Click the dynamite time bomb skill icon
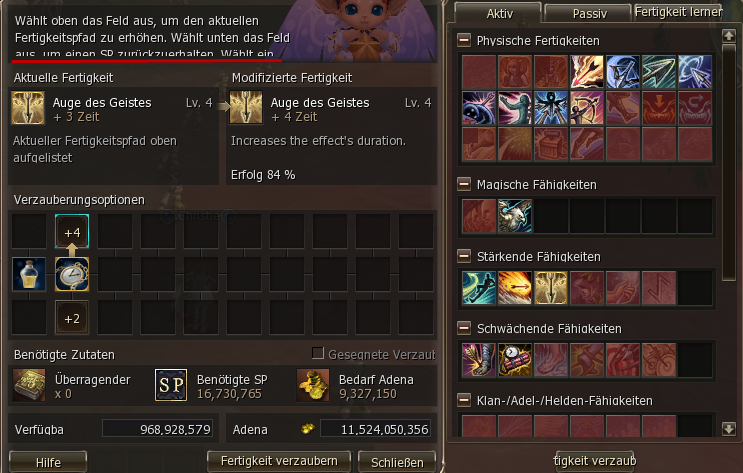Viewport: 743px width, 473px height. 515,360
